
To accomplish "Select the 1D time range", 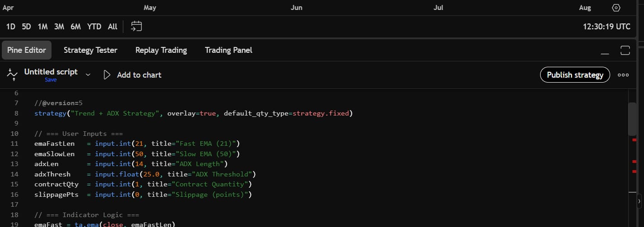I will tap(11, 27).
